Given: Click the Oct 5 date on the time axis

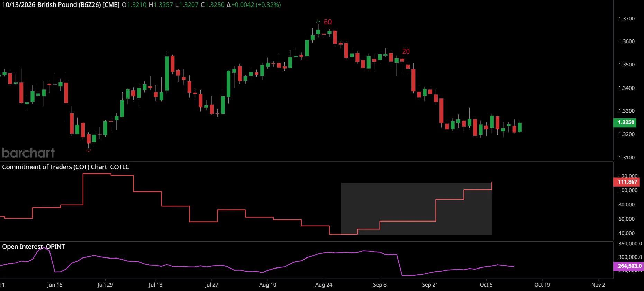Looking at the screenshot, I should 486,285.
